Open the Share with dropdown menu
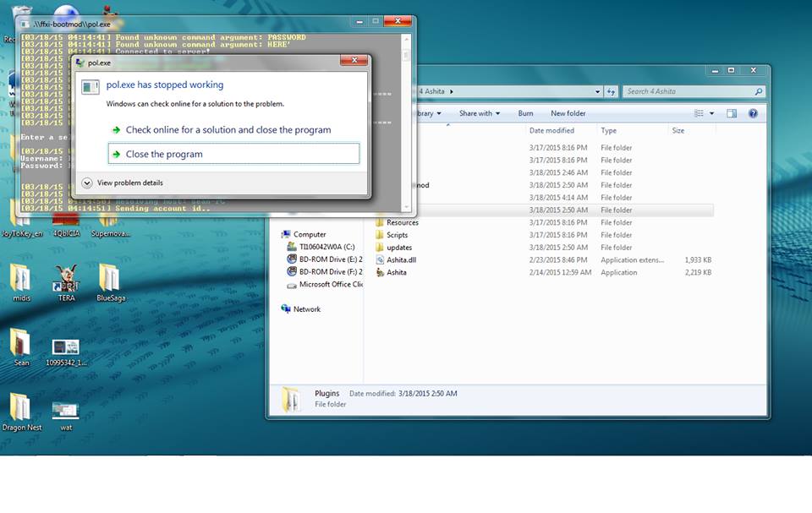 pos(479,113)
